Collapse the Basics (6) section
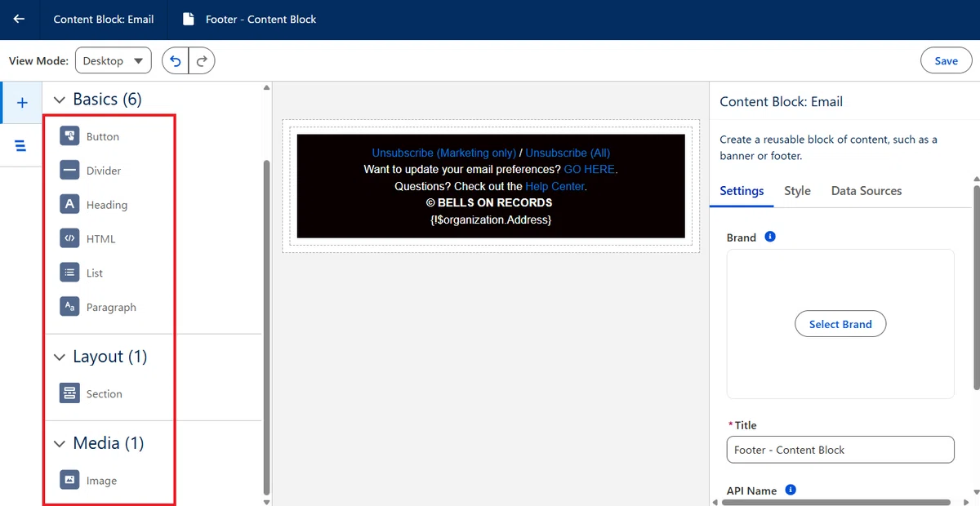This screenshot has width=980, height=506. click(x=59, y=100)
